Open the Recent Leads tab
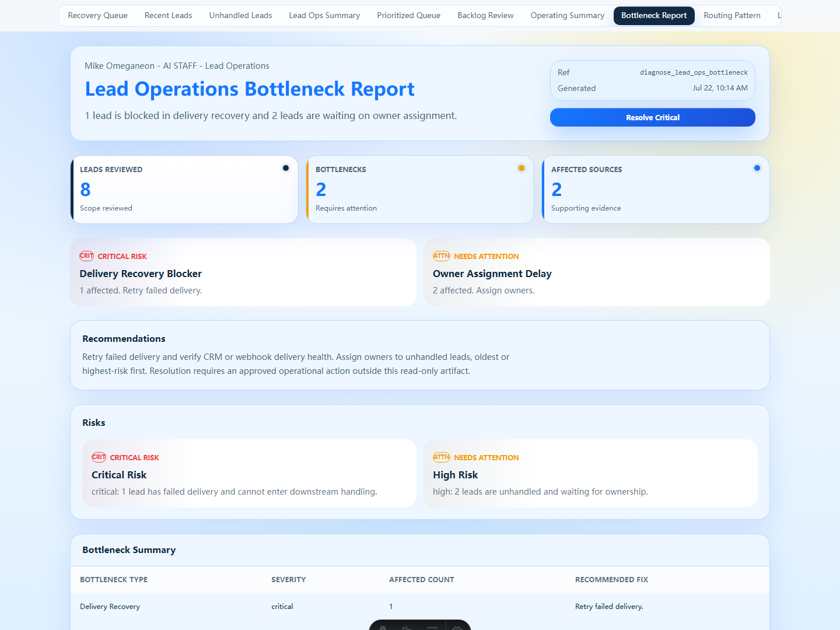This screenshot has height=630, width=840. click(169, 16)
